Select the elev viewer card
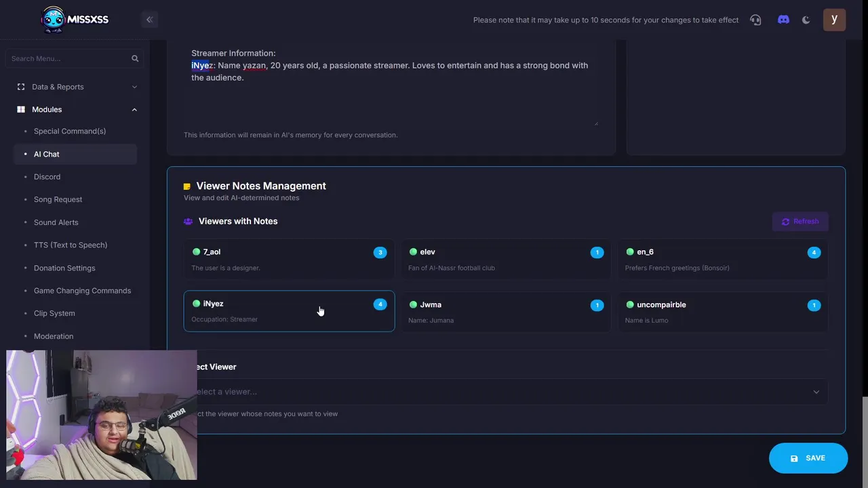 506,260
